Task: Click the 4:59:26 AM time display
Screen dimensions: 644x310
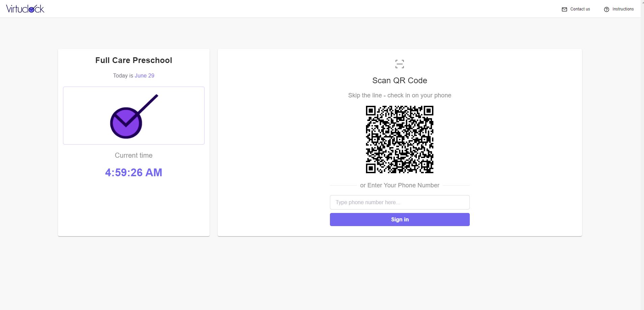Action: click(134, 173)
